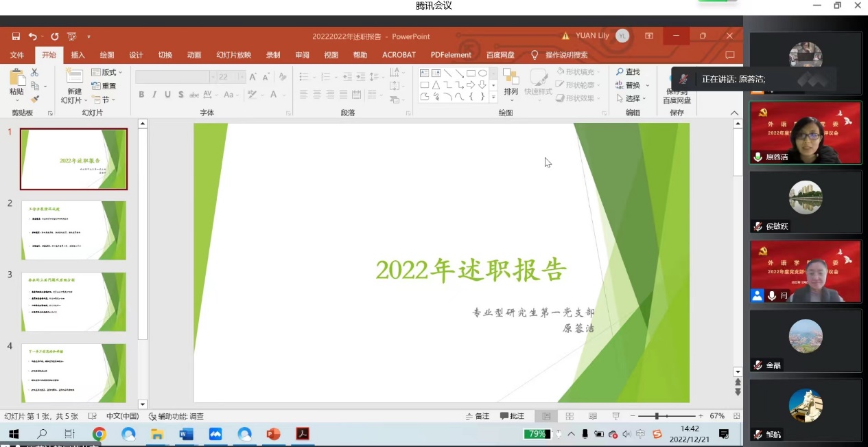The height and width of the screenshot is (447, 868).
Task: Click the Reset (重置) slide button
Action: pyautogui.click(x=104, y=86)
